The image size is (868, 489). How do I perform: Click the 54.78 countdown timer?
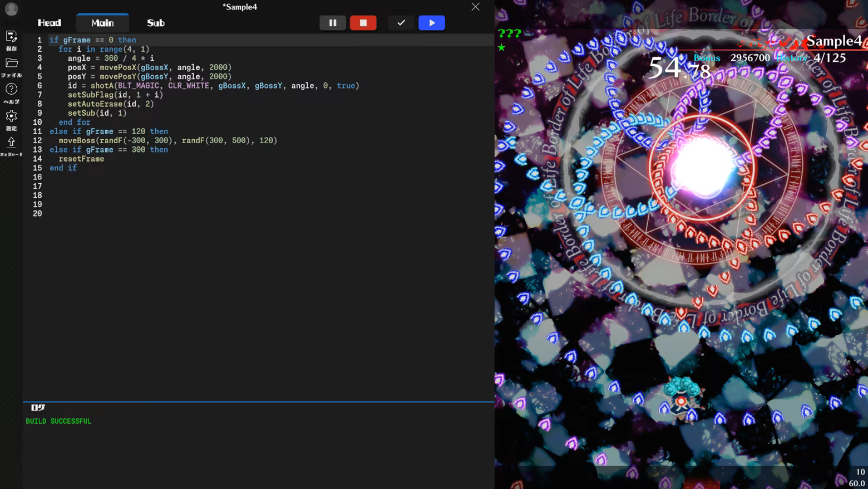680,68
